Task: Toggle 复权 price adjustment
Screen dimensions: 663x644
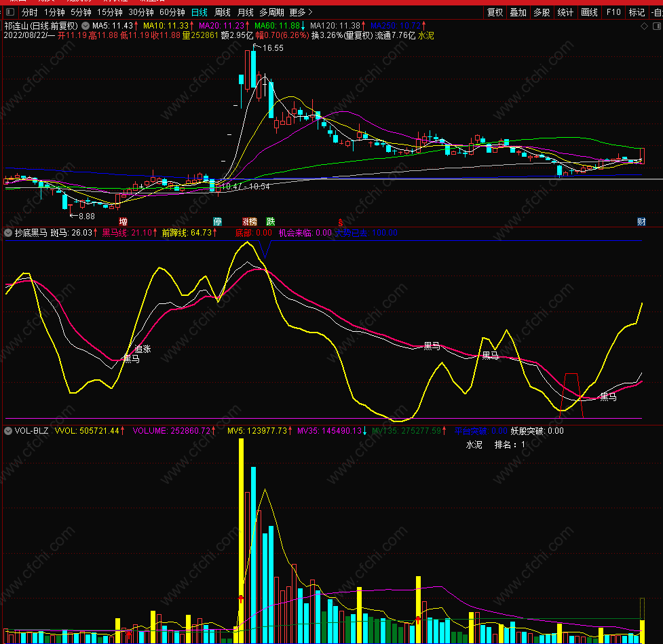Action: [x=495, y=12]
